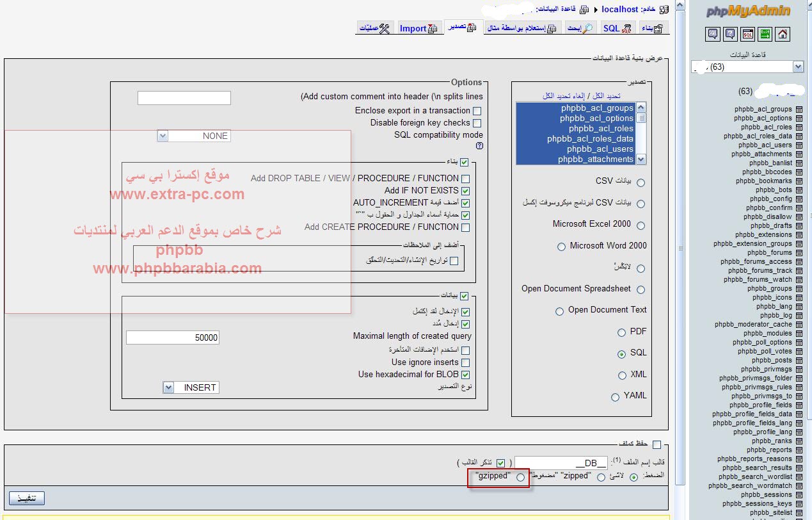Click the server icon in the breadcrumb
This screenshot has width=812, height=520.
coord(664,10)
